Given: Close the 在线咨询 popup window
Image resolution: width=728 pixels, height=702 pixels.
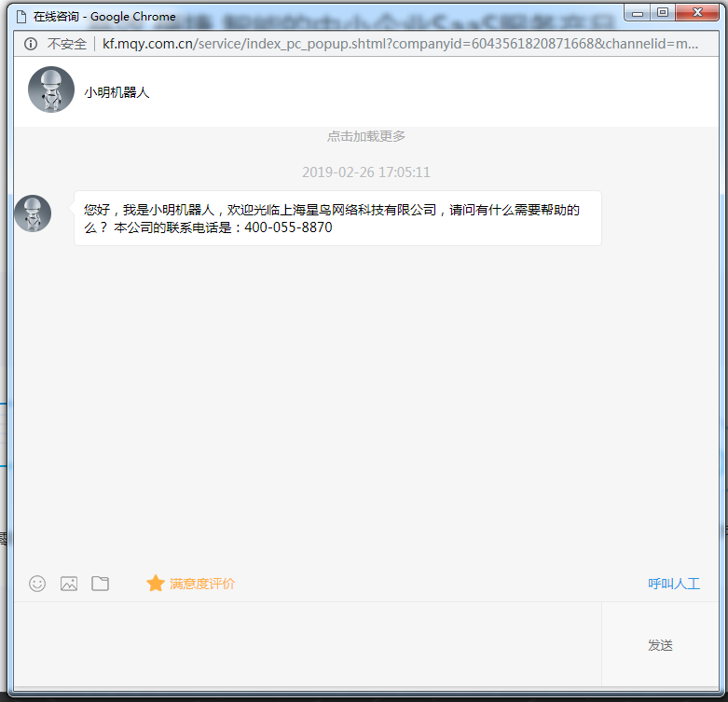Looking at the screenshot, I should tap(696, 13).
